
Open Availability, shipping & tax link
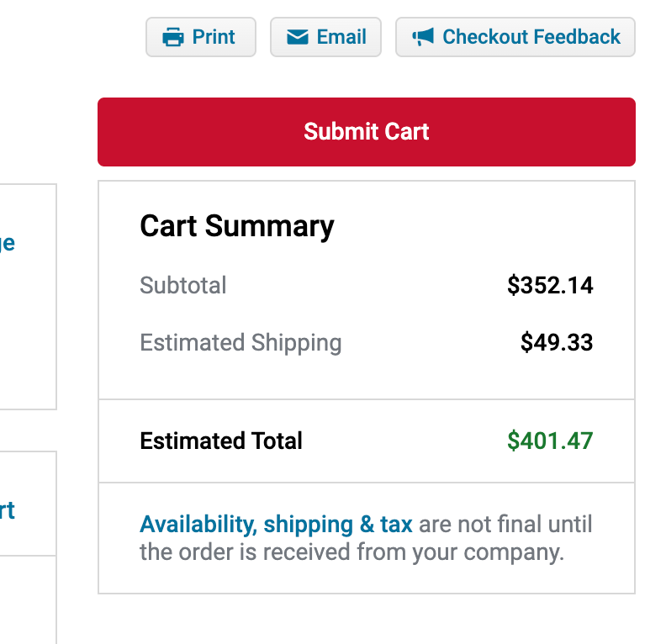(276, 524)
